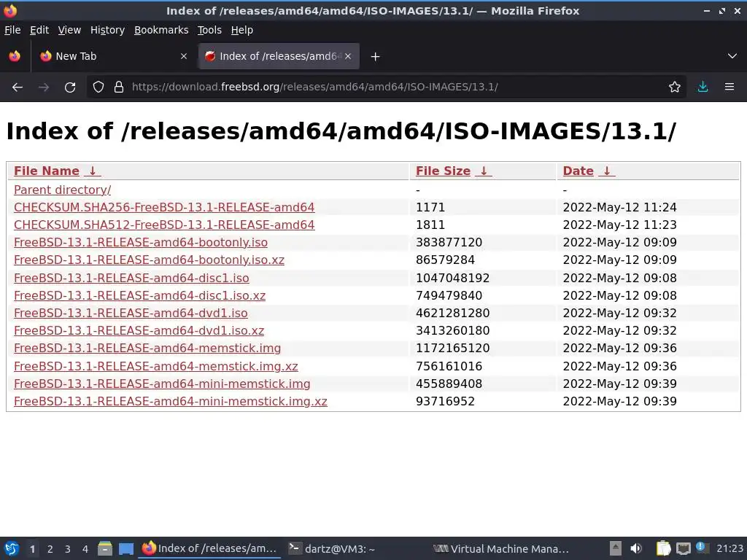Click show desktop icon in taskbar
This screenshot has height=560, width=747.
[126, 548]
